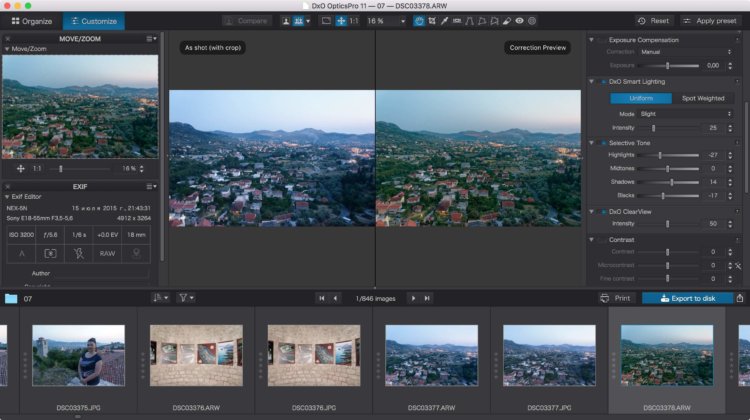Set main viewer zoom to 1:1
Image resolution: width=750 pixels, height=420 pixels.
point(354,21)
